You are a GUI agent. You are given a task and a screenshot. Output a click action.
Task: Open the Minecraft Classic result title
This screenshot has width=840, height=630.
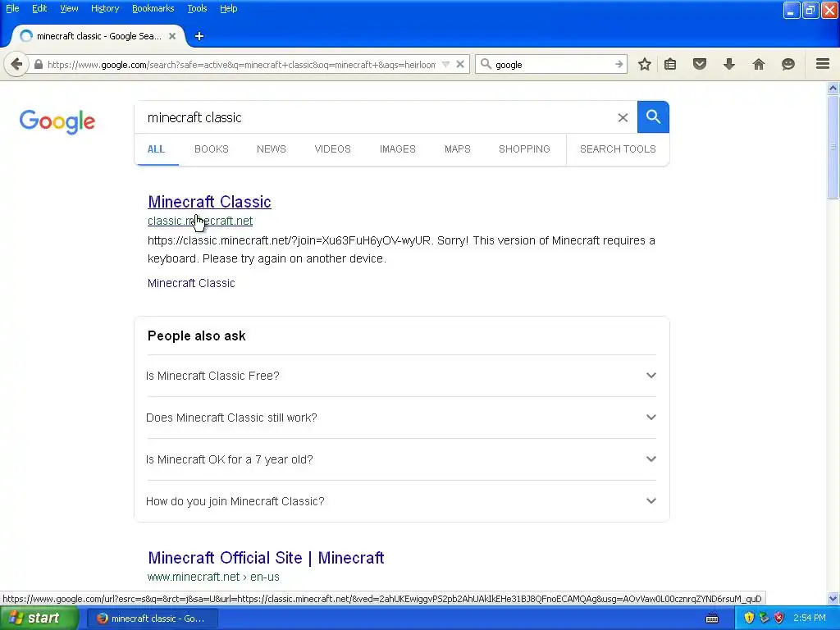[209, 202]
